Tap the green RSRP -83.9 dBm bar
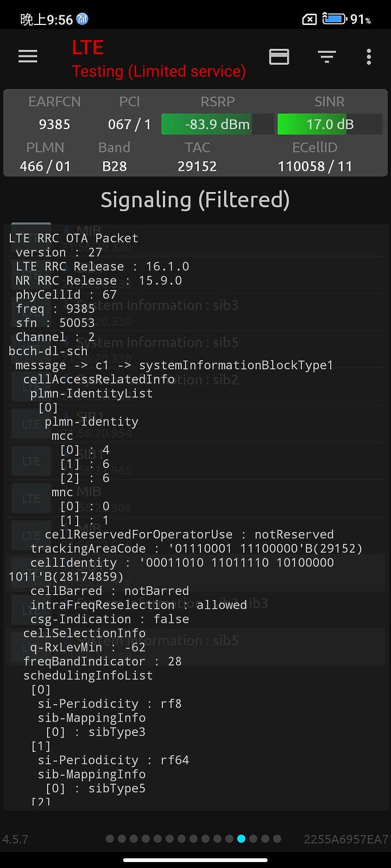Viewport: 391px width, 868px height. tap(217, 124)
